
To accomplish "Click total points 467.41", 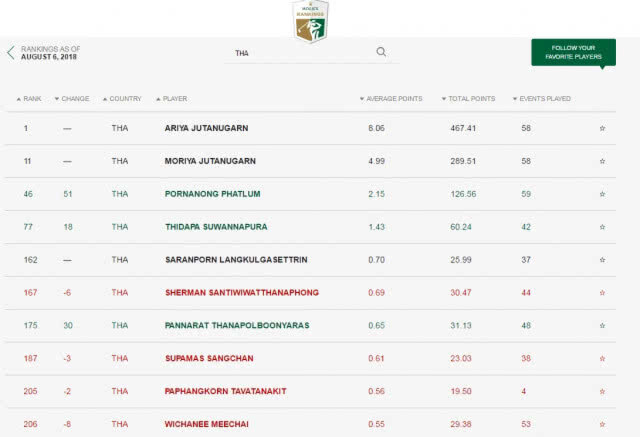I will (463, 128).
